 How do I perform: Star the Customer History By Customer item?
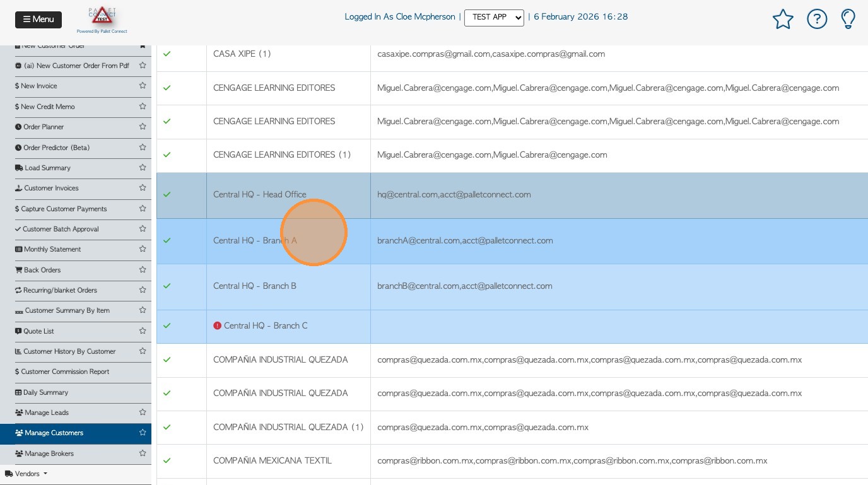(x=143, y=351)
